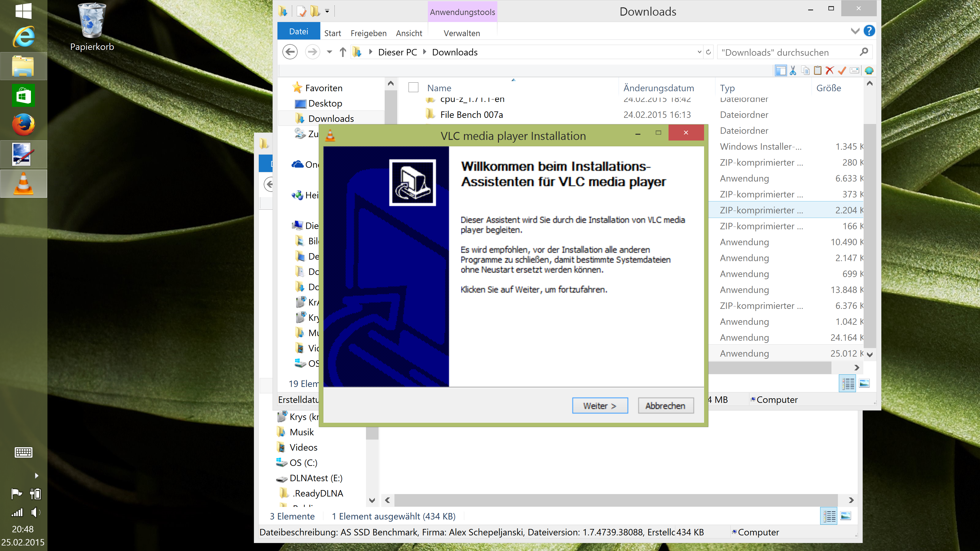Open the Verwalten ribbon tab

click(462, 33)
